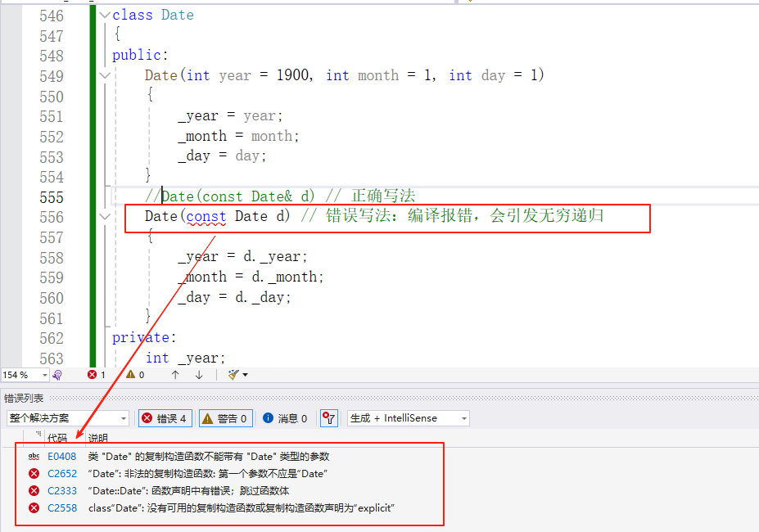Screen dimensions: 759x532
Task: Collapse the copy constructor at line 556
Action: point(105,216)
